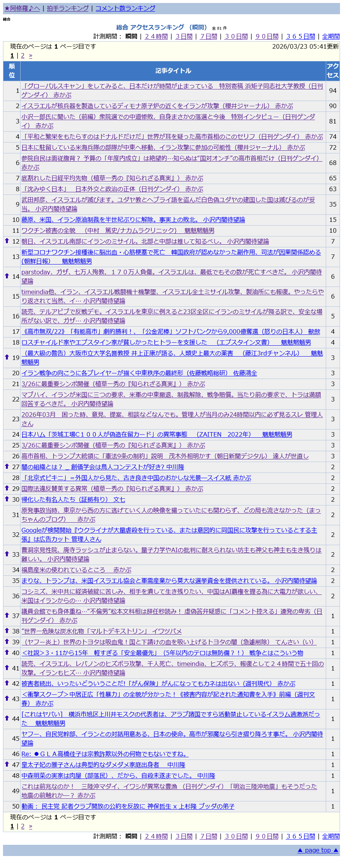Click the up arrow icon beside rank 19
The width and height of the screenshot is (343, 868).
point(7,357)
